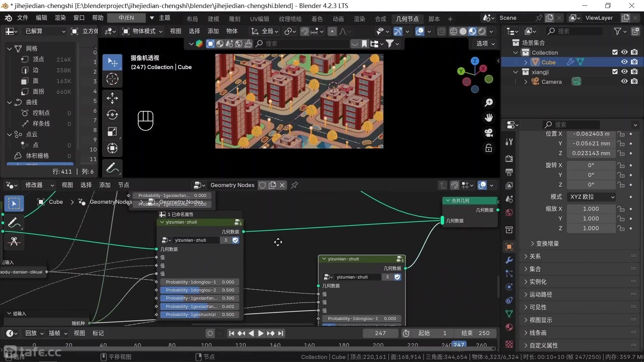
Task: Select the Move tool in viewport toolbar
Action: pos(112,98)
